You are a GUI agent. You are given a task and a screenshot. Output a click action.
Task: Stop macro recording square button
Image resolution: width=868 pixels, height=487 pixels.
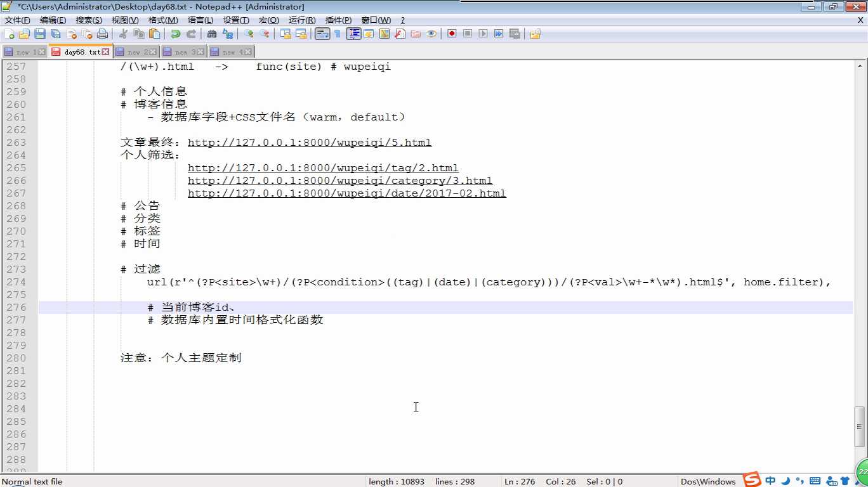point(468,34)
